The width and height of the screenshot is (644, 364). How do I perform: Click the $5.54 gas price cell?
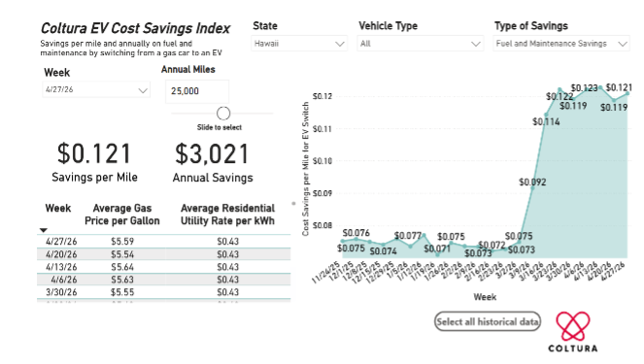tap(122, 254)
